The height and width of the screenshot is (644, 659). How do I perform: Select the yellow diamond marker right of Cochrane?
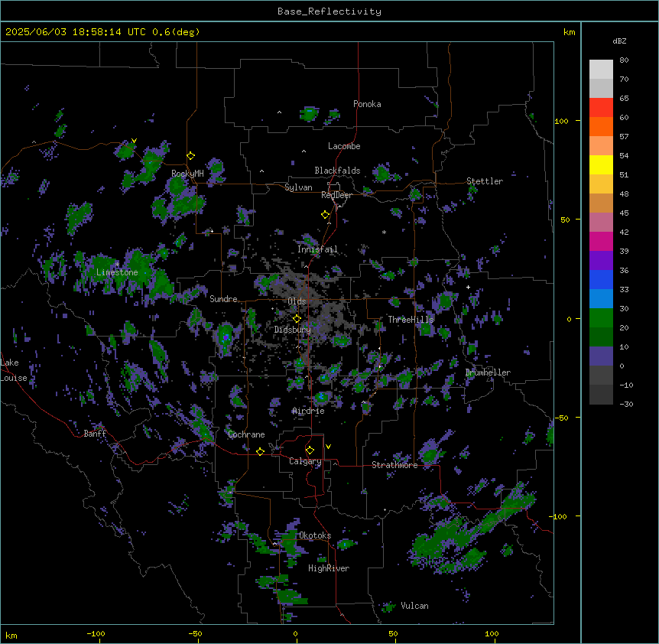(x=260, y=451)
